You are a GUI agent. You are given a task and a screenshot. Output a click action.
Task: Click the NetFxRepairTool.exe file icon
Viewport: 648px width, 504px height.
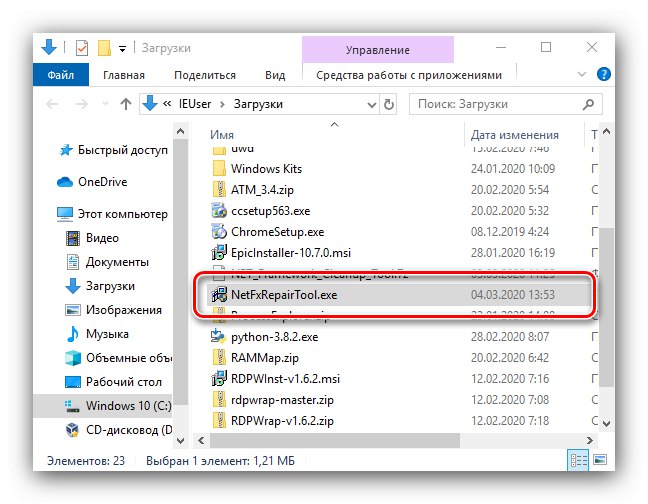pyautogui.click(x=219, y=295)
